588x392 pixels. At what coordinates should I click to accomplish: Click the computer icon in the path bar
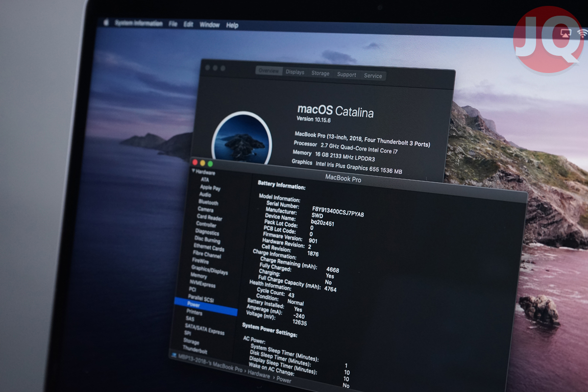click(x=173, y=355)
